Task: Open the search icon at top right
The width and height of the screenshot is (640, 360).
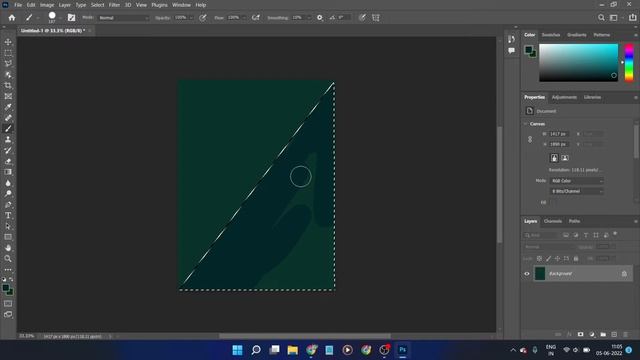Action: pos(601,18)
